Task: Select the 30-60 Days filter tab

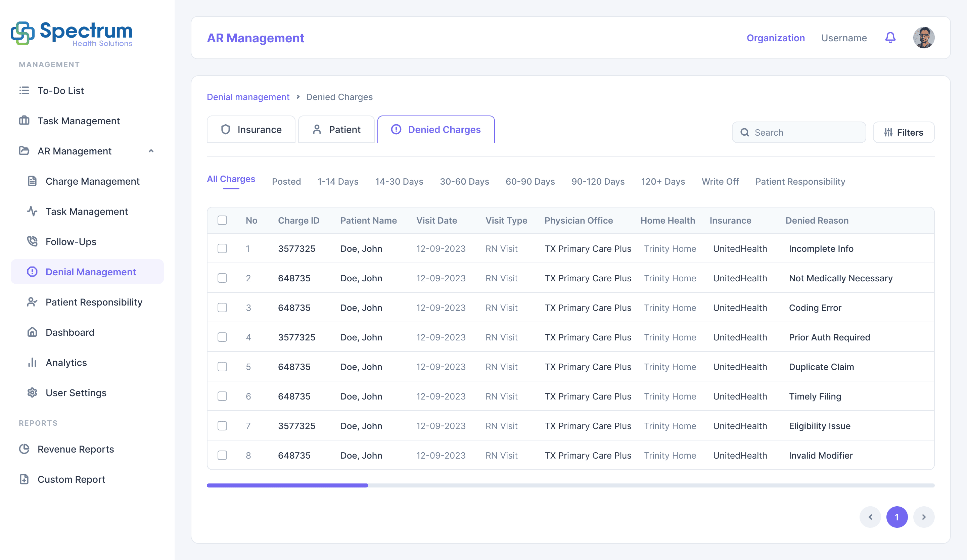Action: [x=464, y=181]
